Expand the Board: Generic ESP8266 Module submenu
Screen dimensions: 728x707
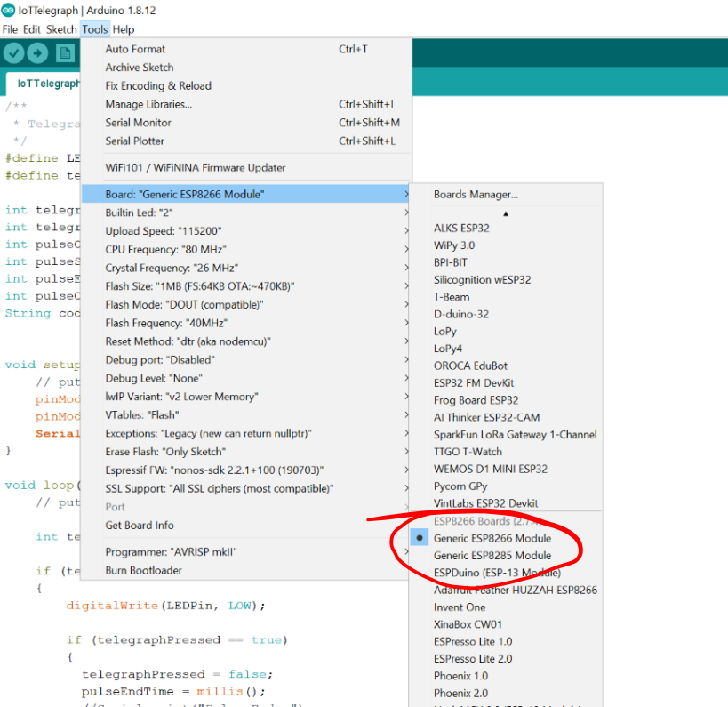[x=246, y=194]
